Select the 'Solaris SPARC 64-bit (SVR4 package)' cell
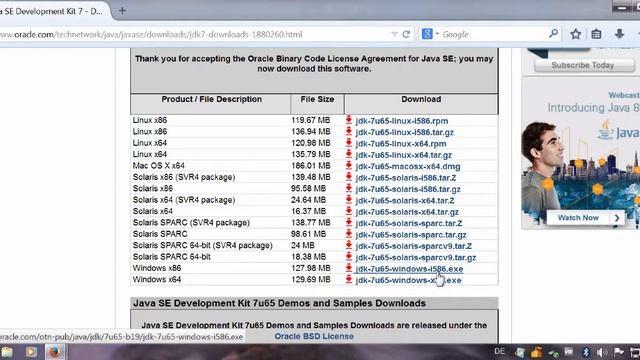The height and width of the screenshot is (360, 640). [202, 245]
